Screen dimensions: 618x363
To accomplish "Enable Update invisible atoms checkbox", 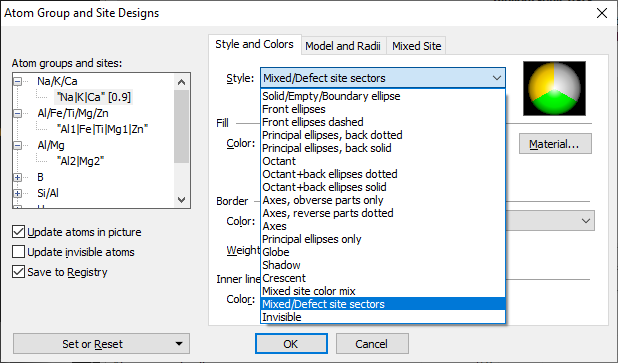I will 19,252.
